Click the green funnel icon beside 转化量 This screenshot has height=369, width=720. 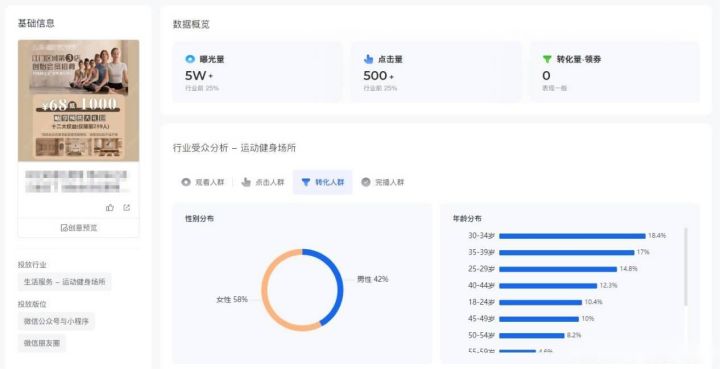pos(547,59)
